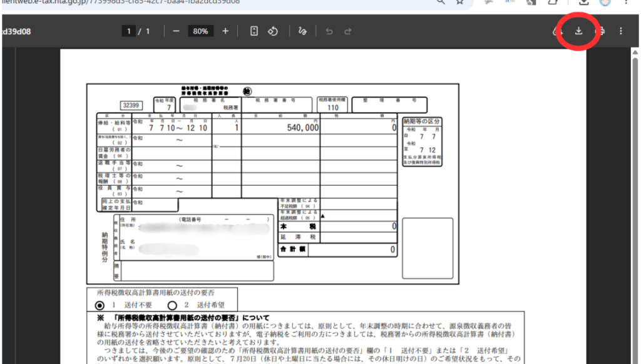Click the 退職手当等 row label
Screen dimensions: 641x364
[114, 166]
